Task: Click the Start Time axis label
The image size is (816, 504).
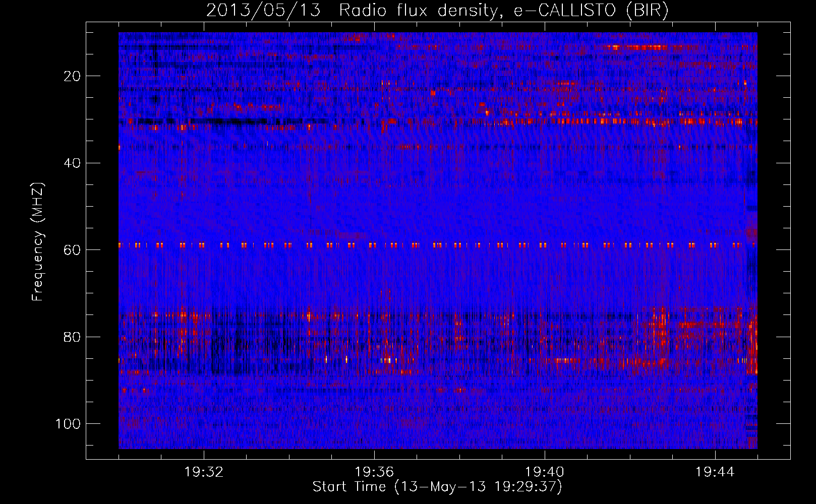Action: pos(437,487)
